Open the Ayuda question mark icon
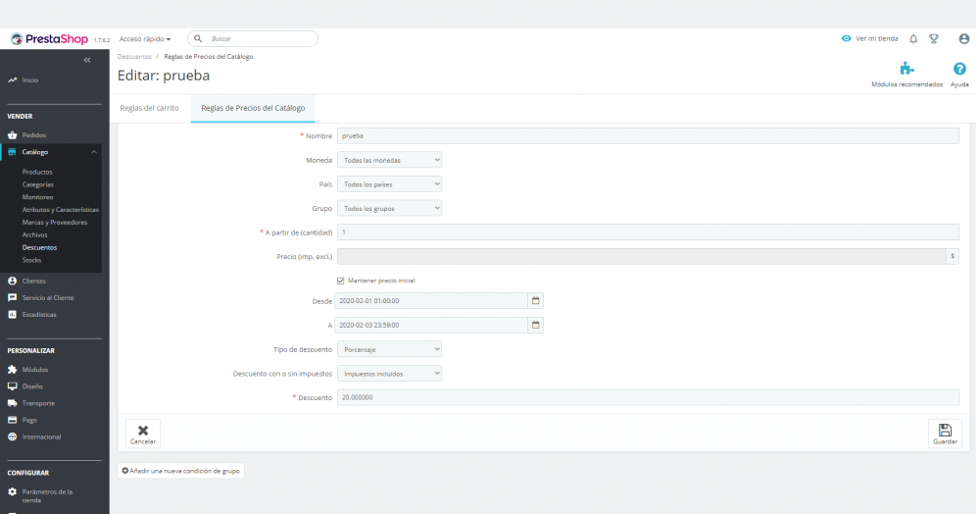This screenshot has width=980, height=514. (x=959, y=69)
